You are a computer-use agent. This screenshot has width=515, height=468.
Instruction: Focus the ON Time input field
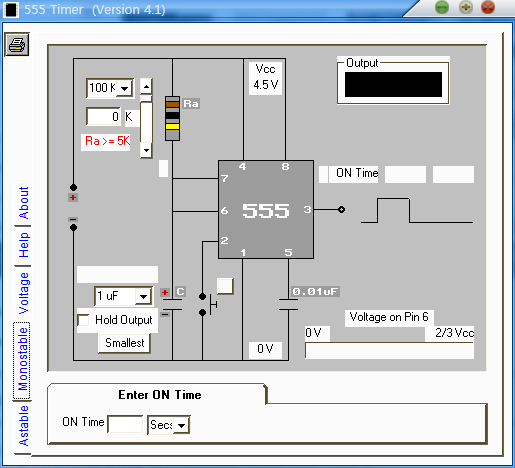[125, 424]
